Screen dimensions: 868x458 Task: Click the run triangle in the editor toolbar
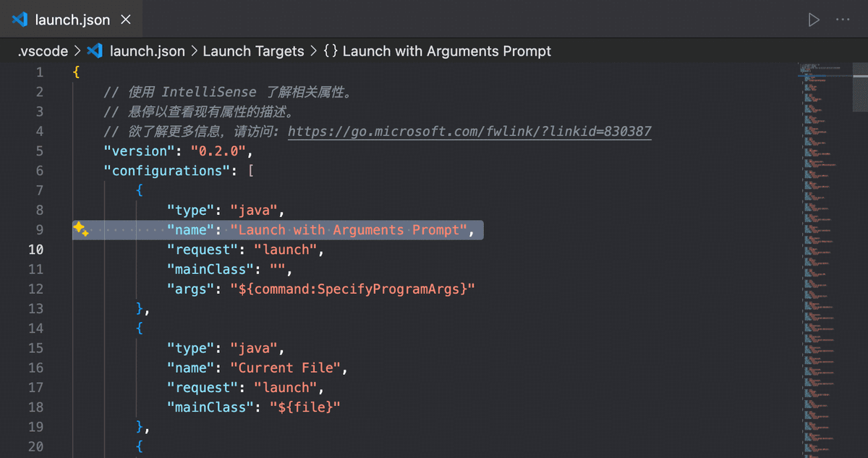tap(813, 20)
